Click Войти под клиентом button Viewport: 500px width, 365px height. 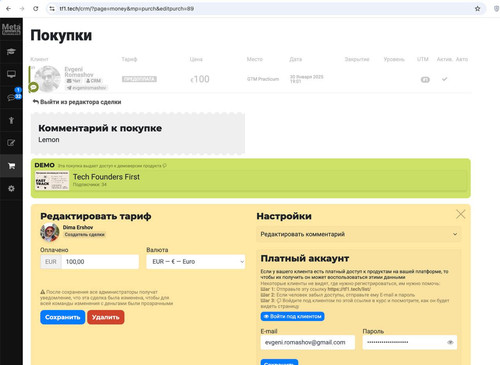point(292,316)
